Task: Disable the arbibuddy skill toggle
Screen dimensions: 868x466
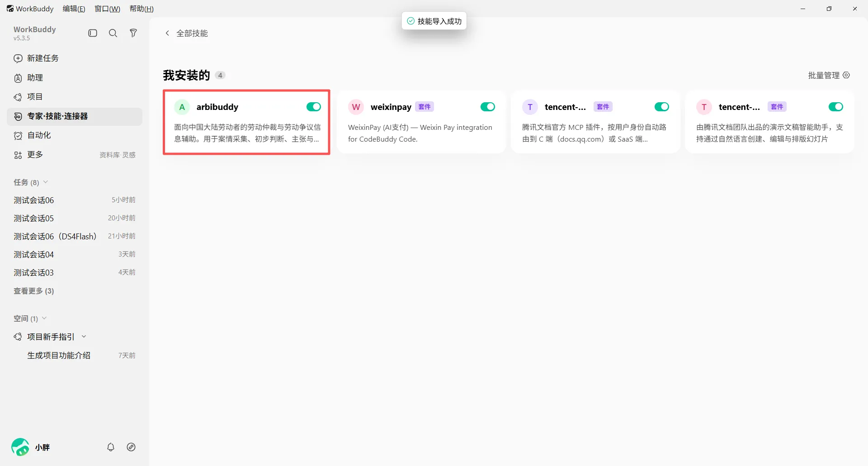Action: 314,107
